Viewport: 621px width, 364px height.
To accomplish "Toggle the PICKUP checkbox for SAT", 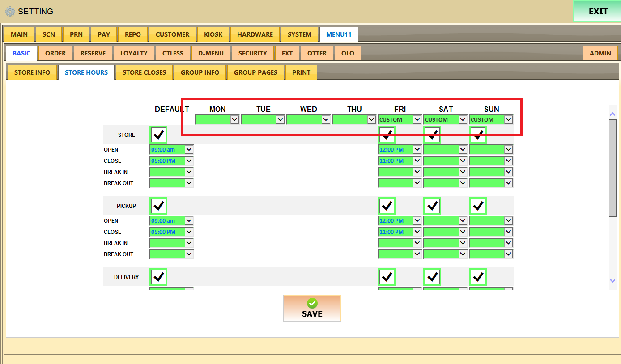I will [x=433, y=206].
